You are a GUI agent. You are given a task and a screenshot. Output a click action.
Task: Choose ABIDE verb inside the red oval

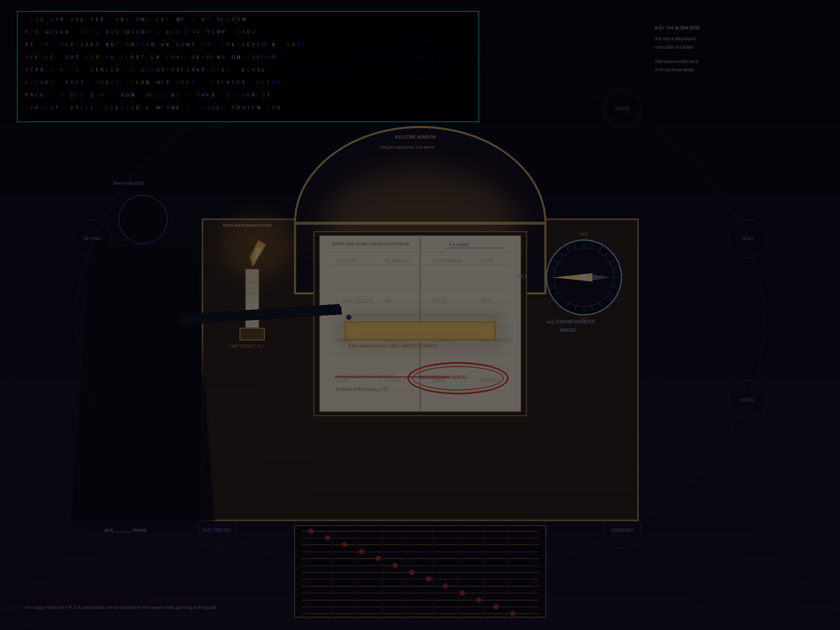(438, 381)
